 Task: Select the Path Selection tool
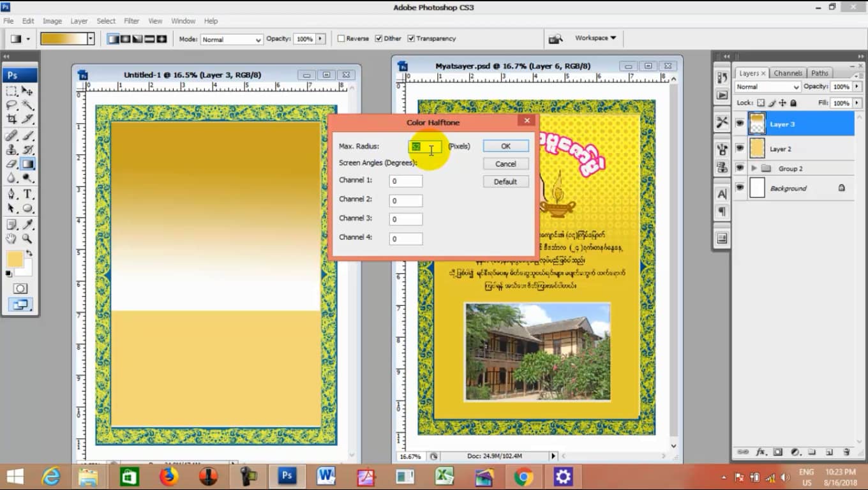(11, 208)
